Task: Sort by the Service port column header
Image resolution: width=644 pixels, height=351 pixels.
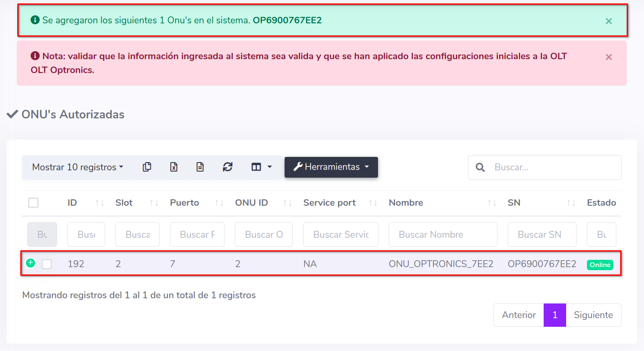Action: (x=330, y=203)
